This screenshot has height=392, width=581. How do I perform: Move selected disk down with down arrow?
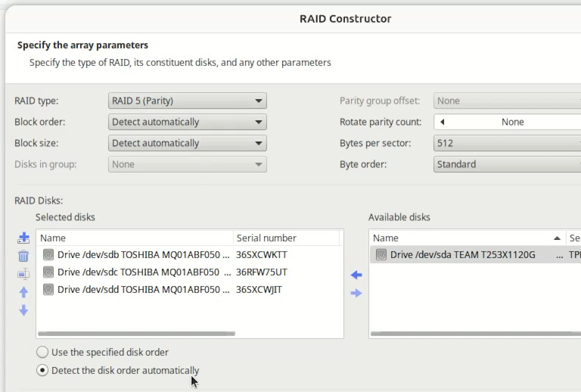pyautogui.click(x=23, y=310)
